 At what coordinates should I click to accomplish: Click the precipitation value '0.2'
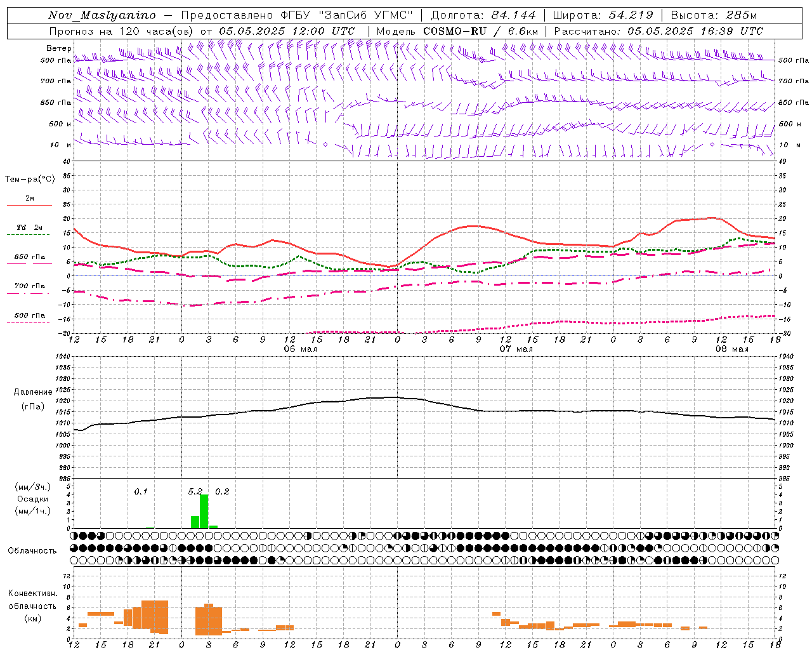tap(222, 491)
